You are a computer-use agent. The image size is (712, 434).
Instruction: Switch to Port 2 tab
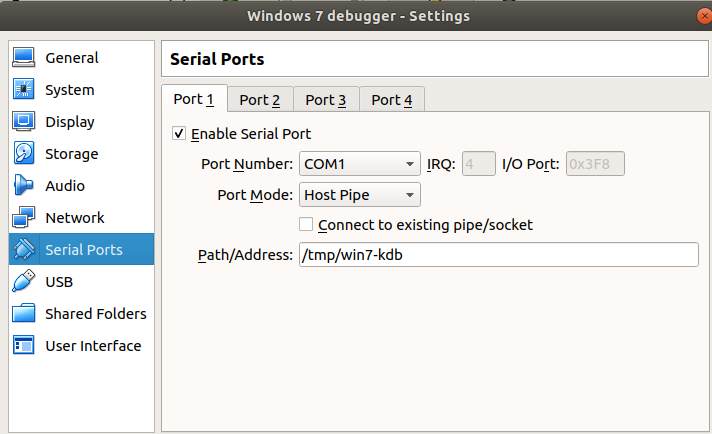coord(260,99)
